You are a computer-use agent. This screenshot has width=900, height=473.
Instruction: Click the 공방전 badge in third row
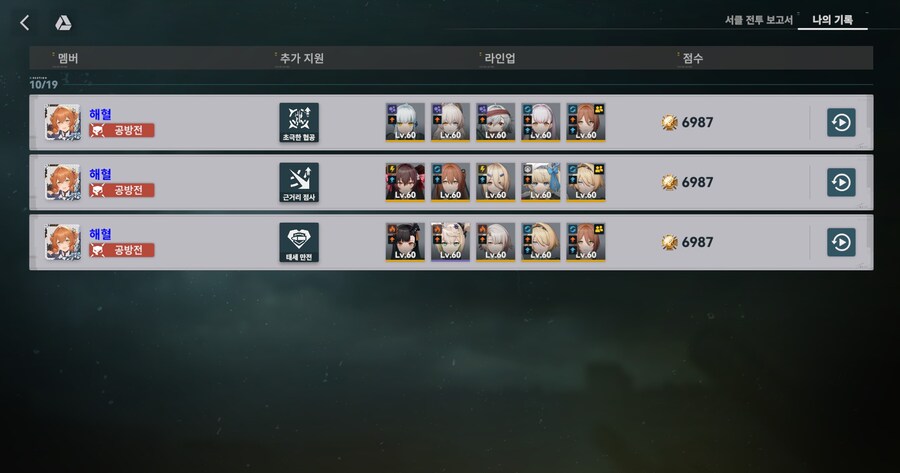click(122, 250)
